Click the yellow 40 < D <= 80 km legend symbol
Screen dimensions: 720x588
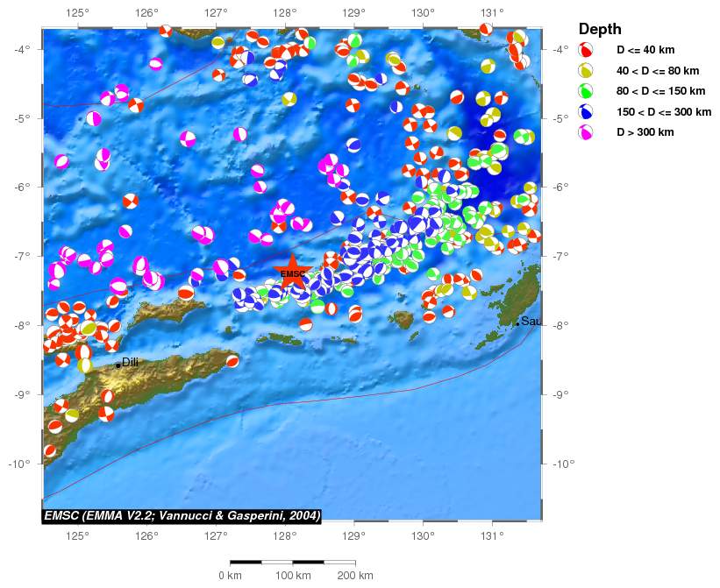coord(587,70)
